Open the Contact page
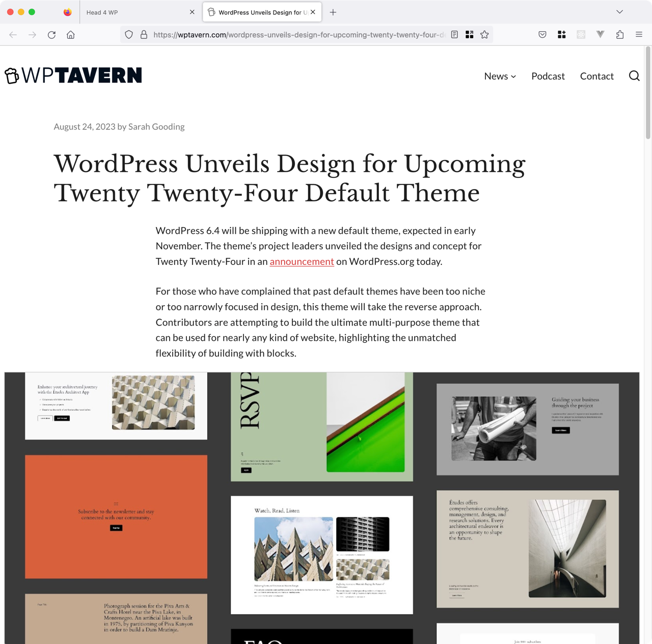The image size is (652, 644). click(x=597, y=76)
